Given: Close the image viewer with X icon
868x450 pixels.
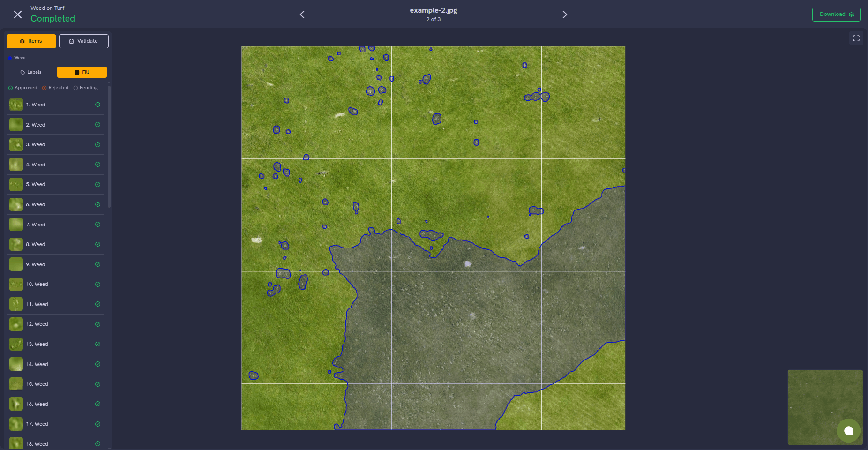Looking at the screenshot, I should point(18,15).
